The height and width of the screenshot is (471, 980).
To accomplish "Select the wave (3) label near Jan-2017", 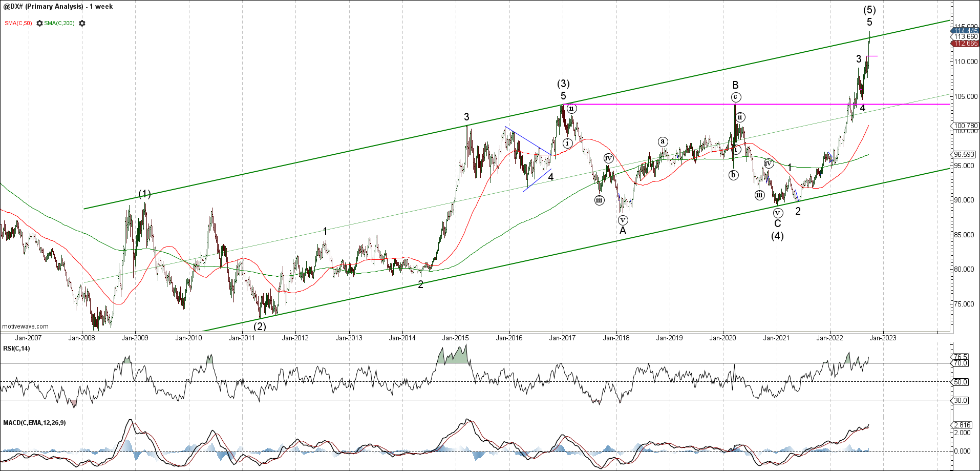I will (563, 84).
